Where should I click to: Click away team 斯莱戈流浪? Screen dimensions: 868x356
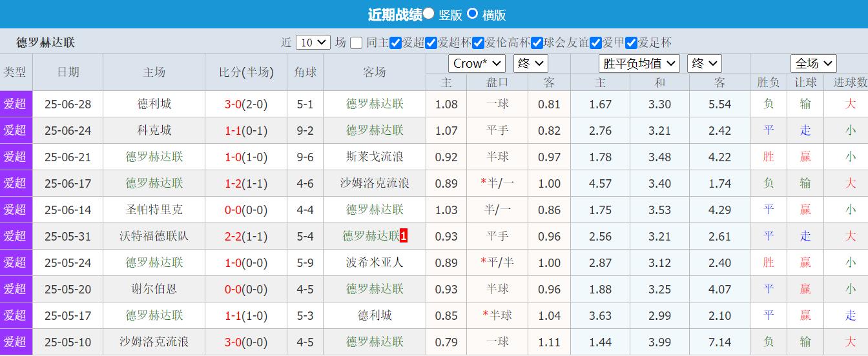click(x=375, y=157)
